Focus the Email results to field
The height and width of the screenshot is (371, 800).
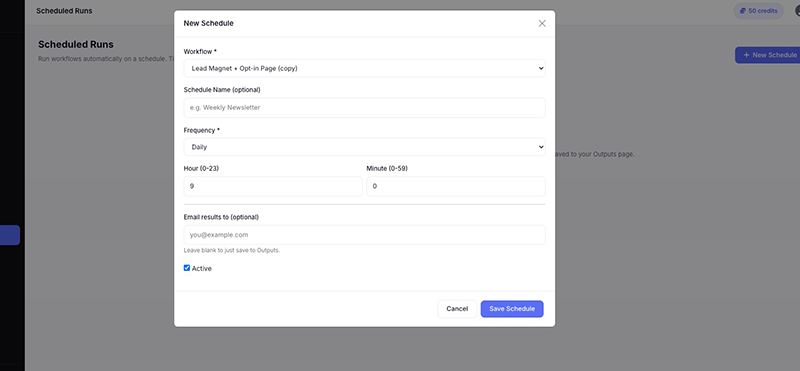click(364, 235)
